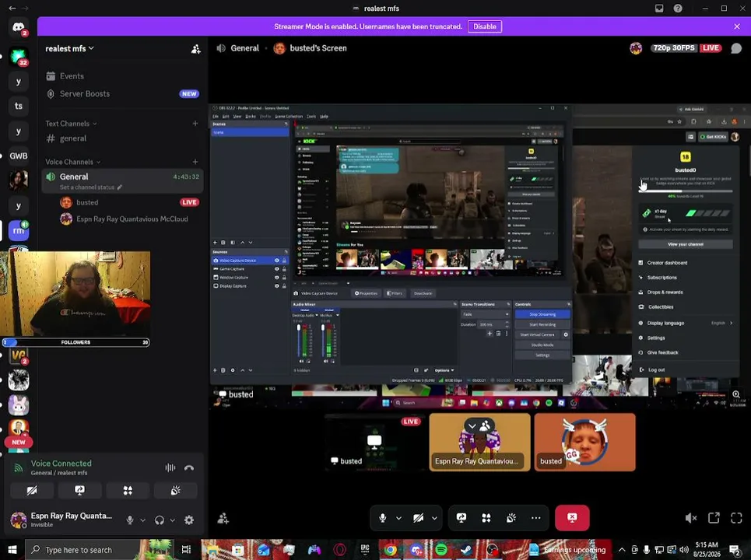Screen dimensions: 751x560
Task: Open the general text channel
Action: (x=122, y=138)
